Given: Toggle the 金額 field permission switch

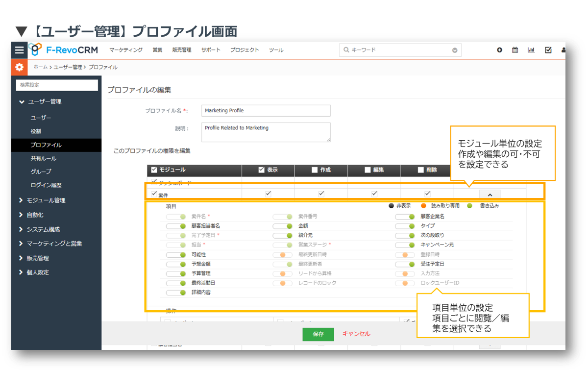Looking at the screenshot, I should 282,226.
